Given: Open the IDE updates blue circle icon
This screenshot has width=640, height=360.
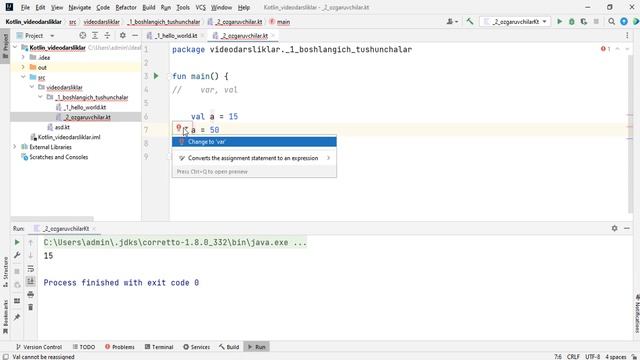Looking at the screenshot, I should tap(624, 22).
